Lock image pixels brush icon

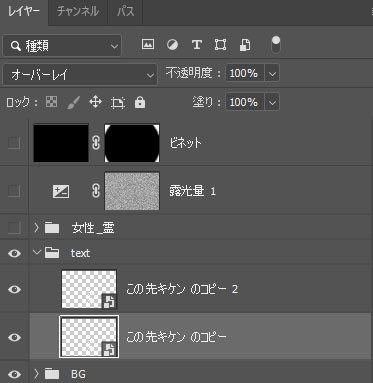[x=73, y=102]
